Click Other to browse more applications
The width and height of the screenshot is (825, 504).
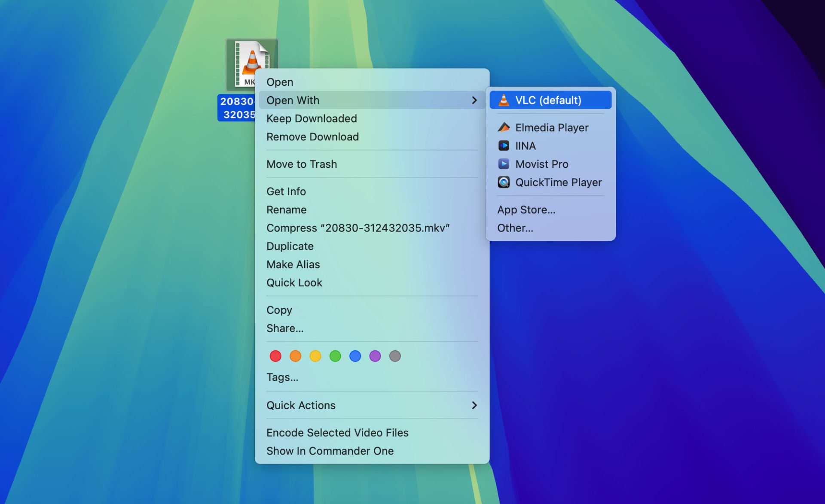click(515, 228)
